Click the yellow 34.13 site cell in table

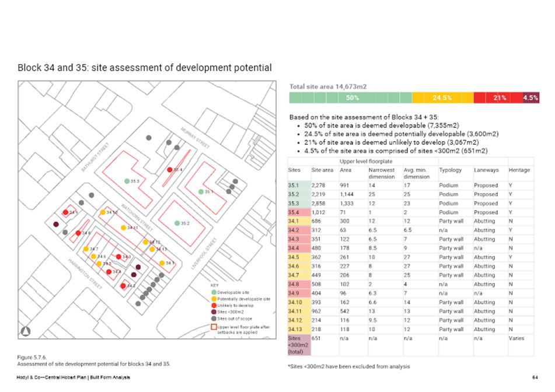click(299, 330)
